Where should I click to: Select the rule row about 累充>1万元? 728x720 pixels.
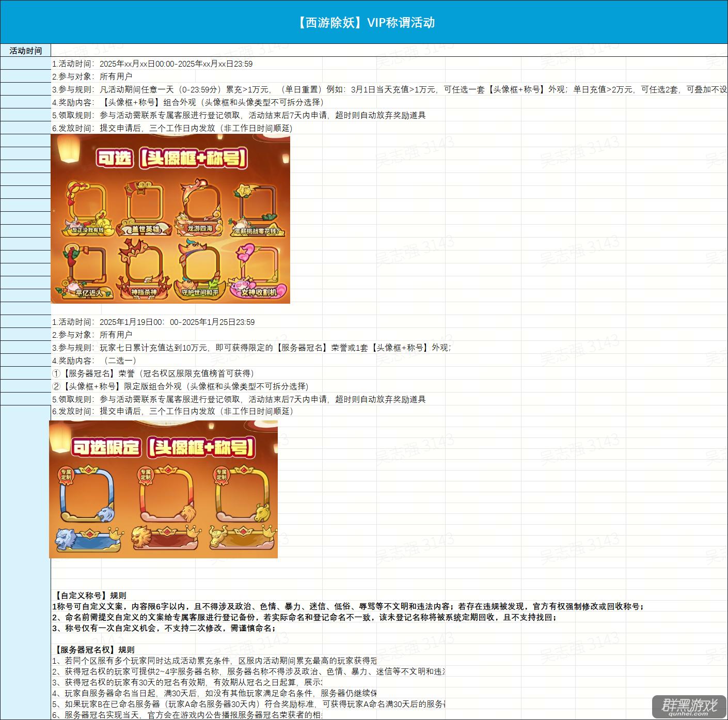tap(389, 89)
